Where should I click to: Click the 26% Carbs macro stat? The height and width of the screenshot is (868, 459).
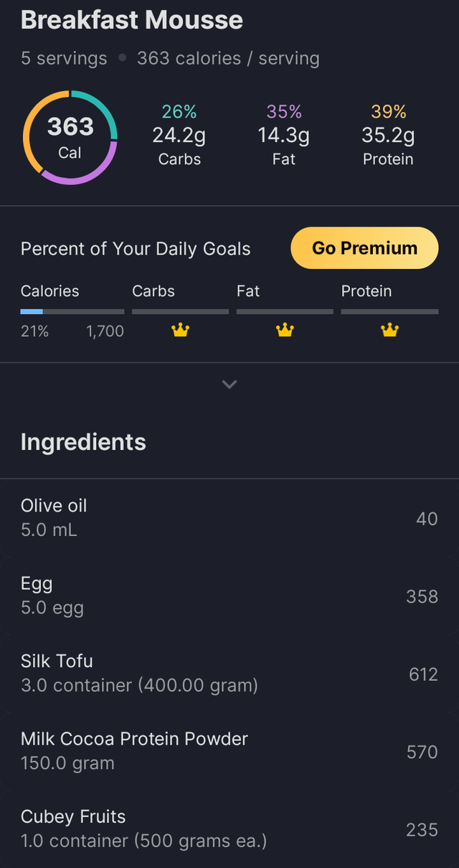coord(179,135)
